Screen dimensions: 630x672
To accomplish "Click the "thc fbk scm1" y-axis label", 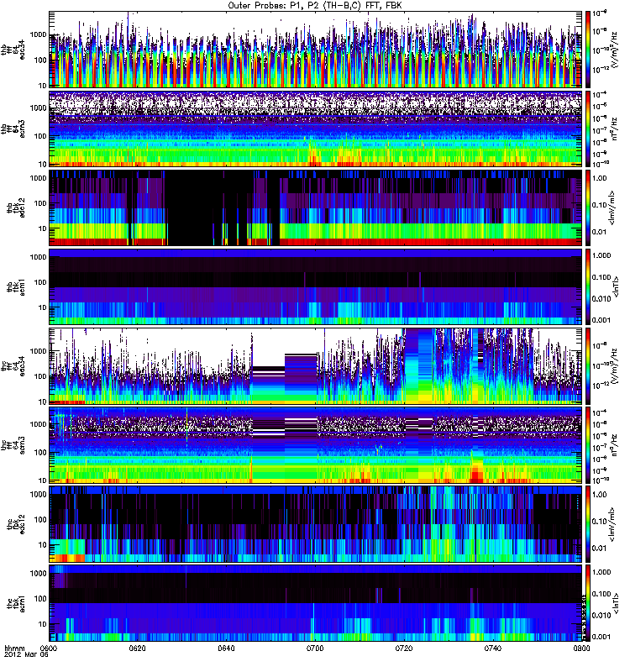I will click(16, 603).
